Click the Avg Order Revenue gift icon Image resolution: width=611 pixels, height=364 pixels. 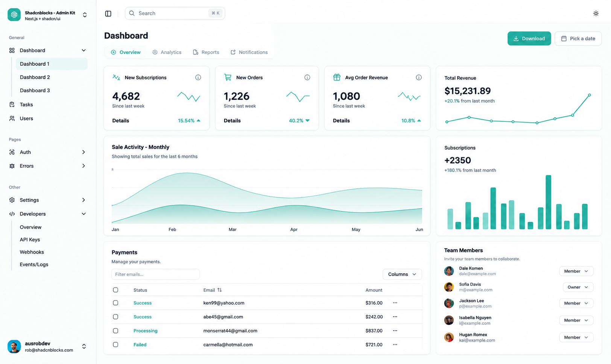[337, 77]
